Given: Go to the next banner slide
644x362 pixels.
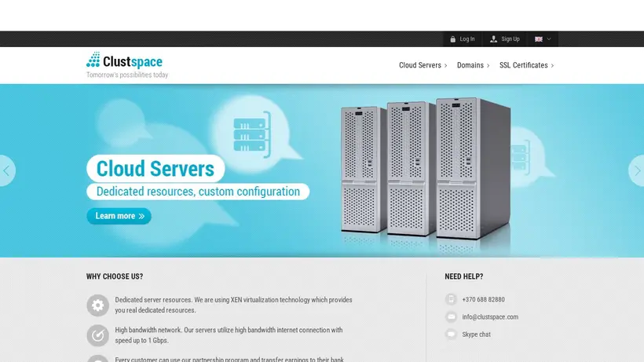Looking at the screenshot, I should click(x=637, y=170).
